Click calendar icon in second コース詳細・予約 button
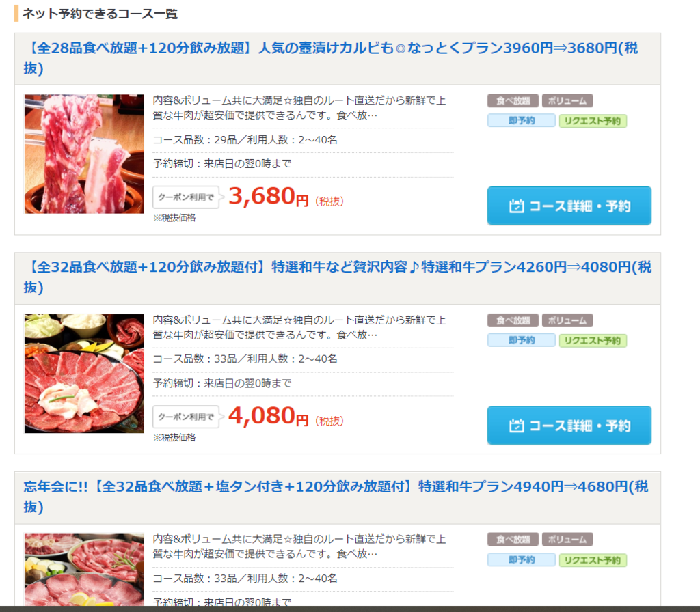The height and width of the screenshot is (612, 700). click(x=517, y=426)
